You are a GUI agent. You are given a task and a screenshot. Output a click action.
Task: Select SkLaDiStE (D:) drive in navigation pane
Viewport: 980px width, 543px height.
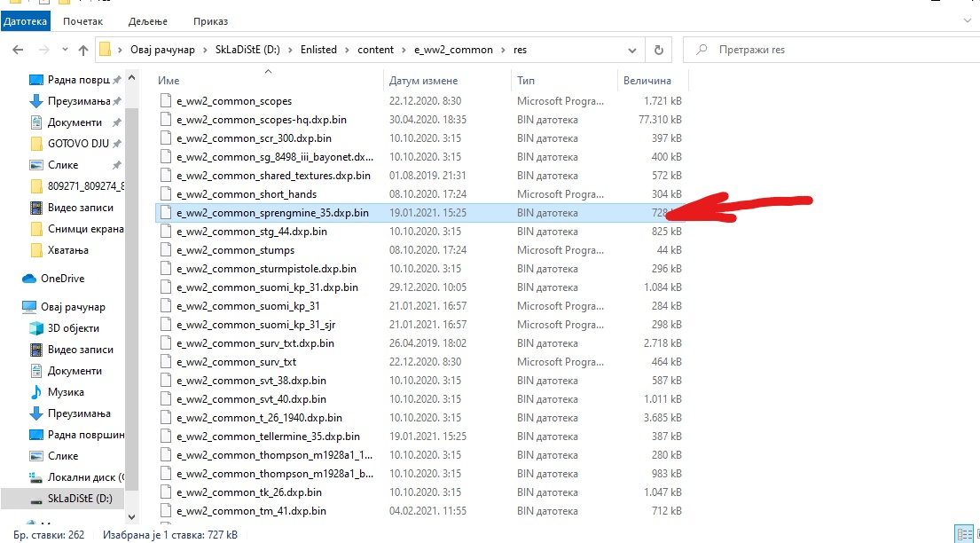pyautogui.click(x=80, y=499)
